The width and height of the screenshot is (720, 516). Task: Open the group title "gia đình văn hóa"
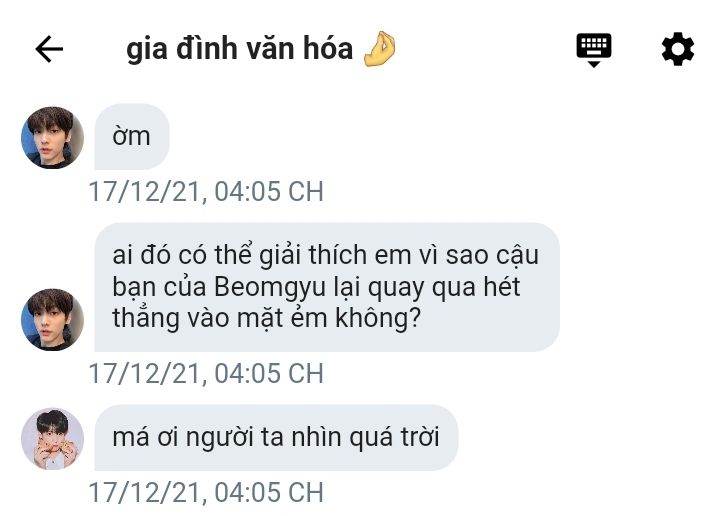pyautogui.click(x=239, y=49)
